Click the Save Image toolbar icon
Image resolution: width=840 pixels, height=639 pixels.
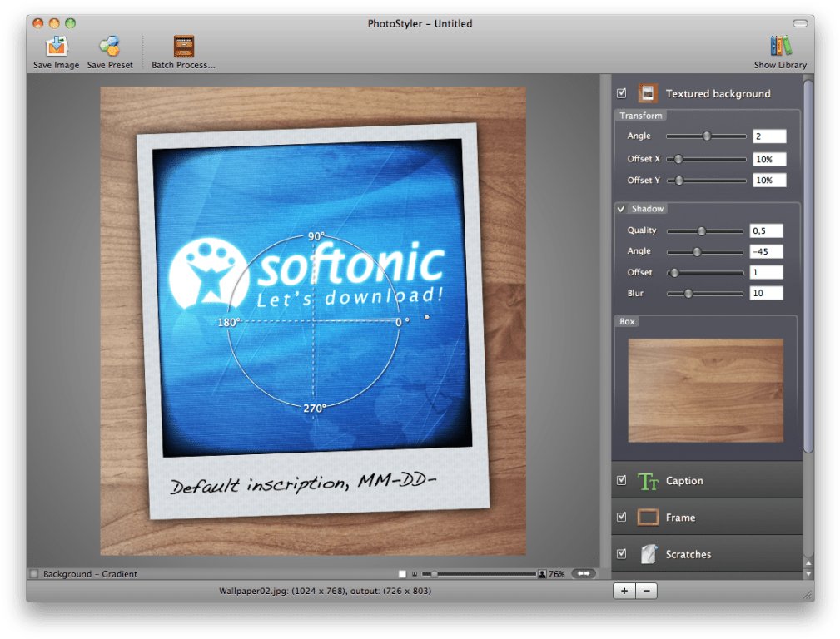click(x=57, y=47)
